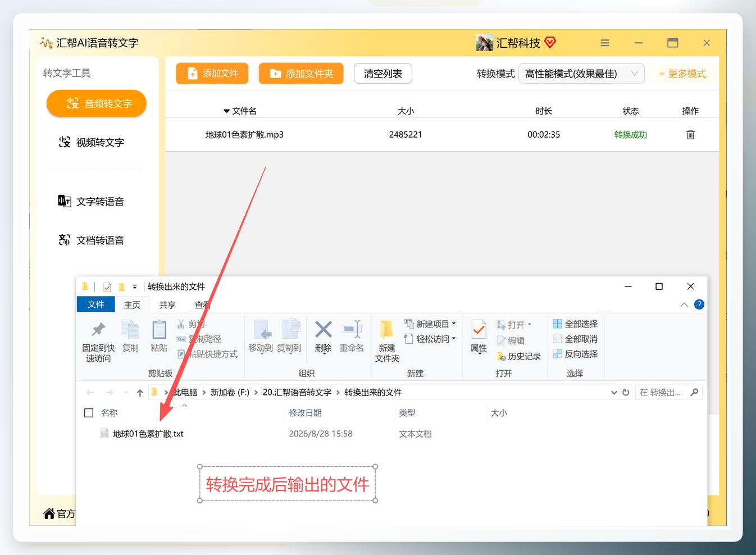Sort by 大小 column in Explorer
This screenshot has height=555, width=756.
499,413
